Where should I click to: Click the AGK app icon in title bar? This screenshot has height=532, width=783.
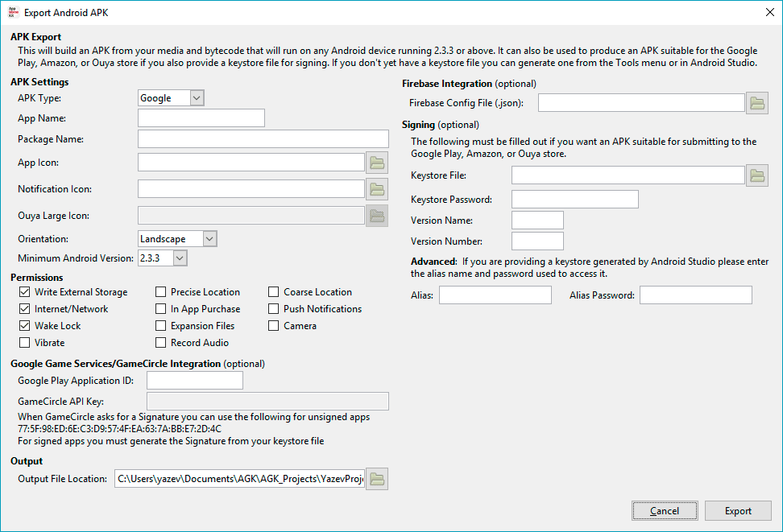pyautogui.click(x=11, y=12)
